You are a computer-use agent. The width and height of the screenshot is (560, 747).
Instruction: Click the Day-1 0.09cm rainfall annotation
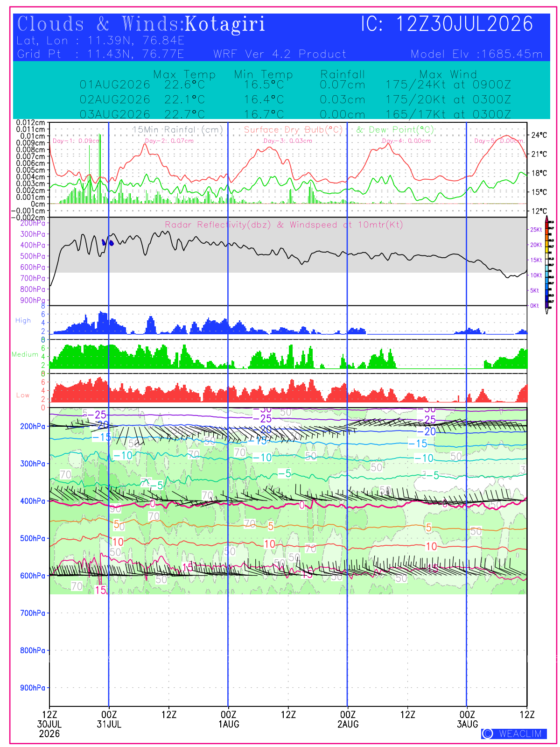(76, 141)
